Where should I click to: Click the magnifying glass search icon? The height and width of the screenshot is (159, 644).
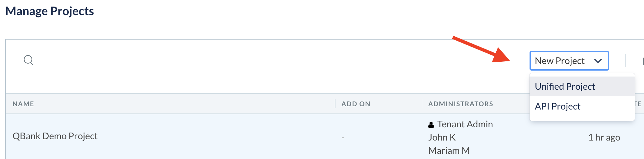coord(29,60)
